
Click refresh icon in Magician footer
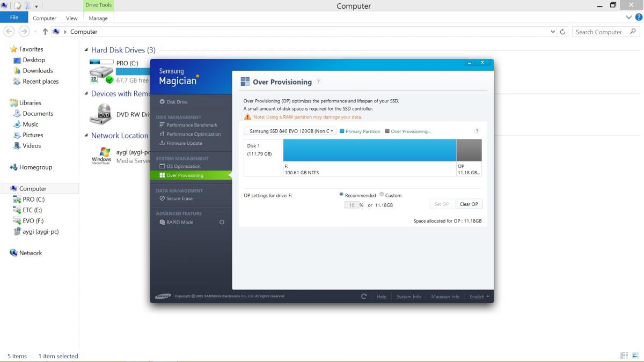tap(364, 296)
